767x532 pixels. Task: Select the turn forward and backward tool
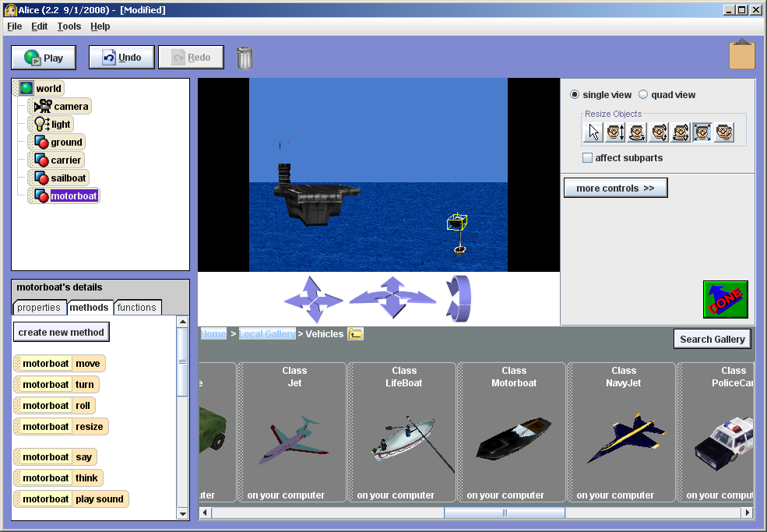[659, 132]
